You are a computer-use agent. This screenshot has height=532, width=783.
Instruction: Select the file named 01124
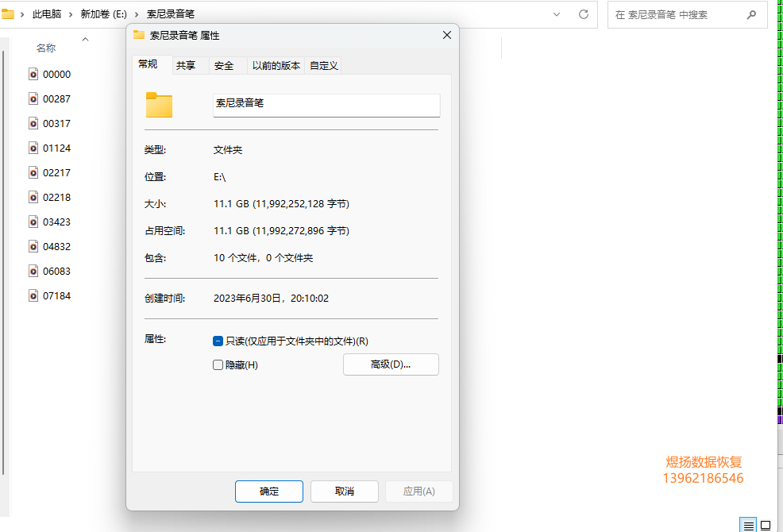coord(57,148)
